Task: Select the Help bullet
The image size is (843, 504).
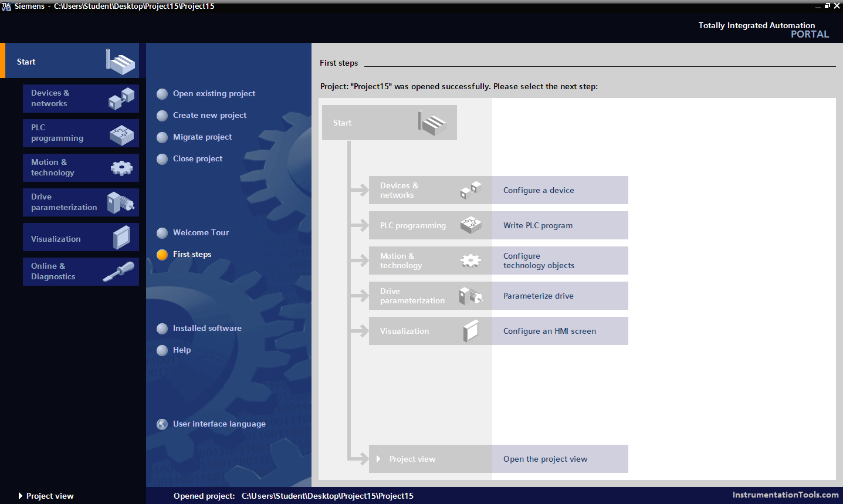Action: (162, 350)
